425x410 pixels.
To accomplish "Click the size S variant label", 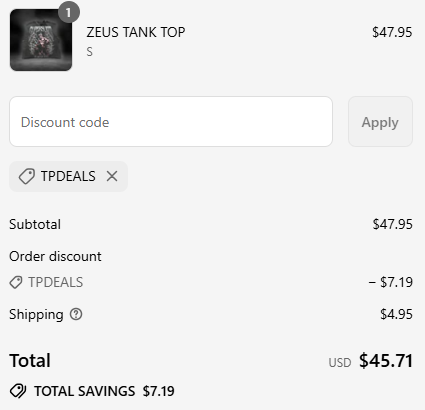I will tap(89, 52).
